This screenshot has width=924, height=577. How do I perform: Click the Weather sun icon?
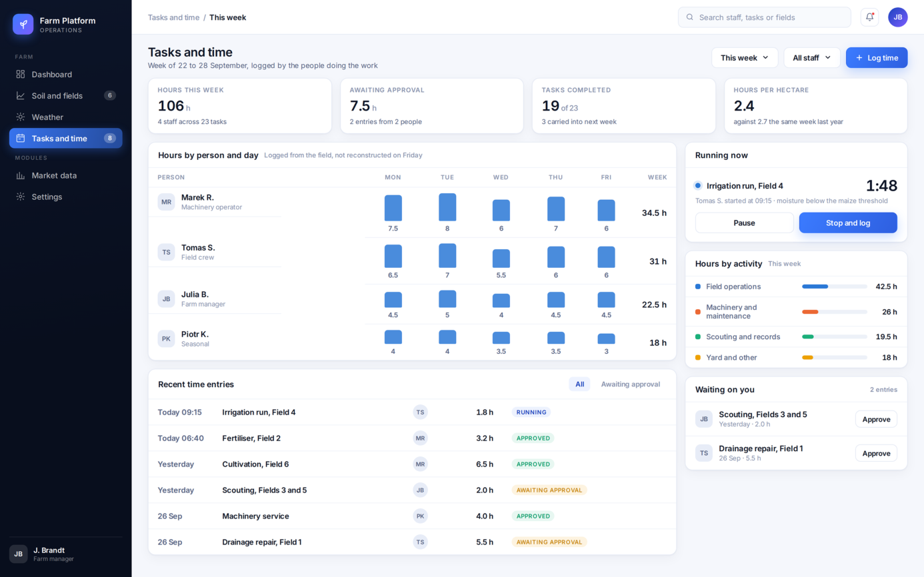(21, 117)
